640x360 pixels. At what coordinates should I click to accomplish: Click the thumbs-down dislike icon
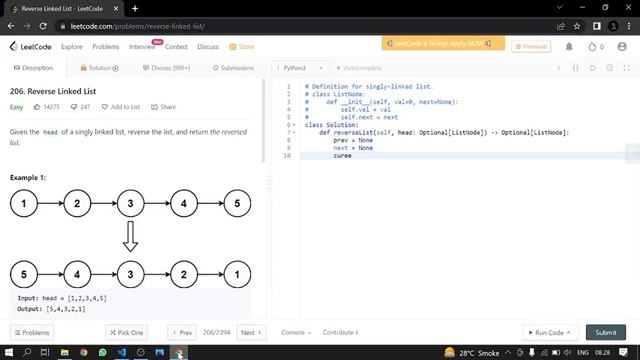pyautogui.click(x=74, y=107)
